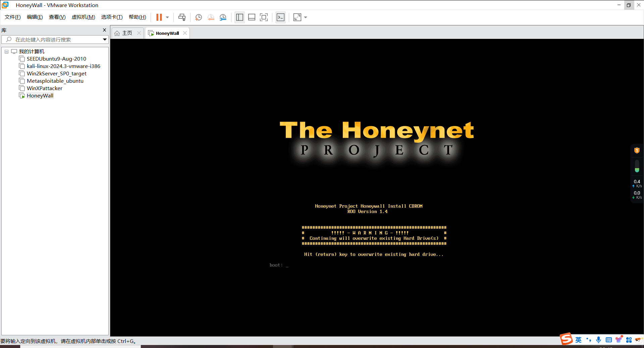Viewport: 644px width, 348px height.
Task: Click the stretch guest display icon
Action: tap(297, 17)
